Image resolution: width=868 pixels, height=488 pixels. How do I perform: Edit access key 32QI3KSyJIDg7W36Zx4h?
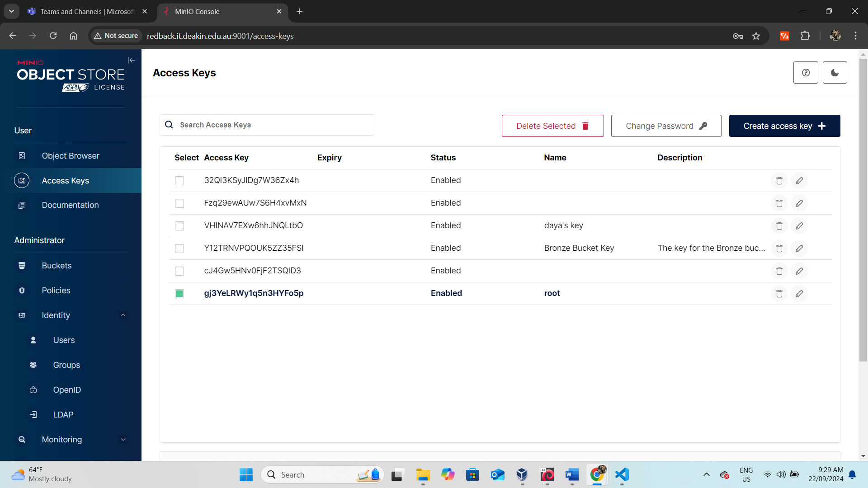[x=799, y=181]
